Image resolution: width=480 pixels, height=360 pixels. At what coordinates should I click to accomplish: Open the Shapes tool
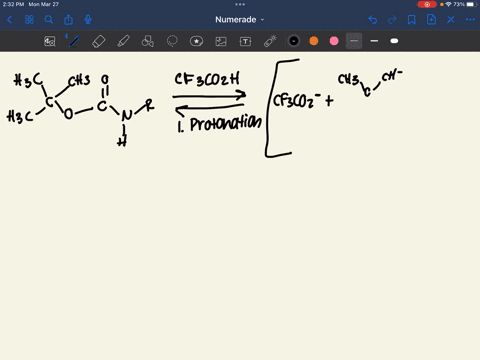(x=148, y=41)
